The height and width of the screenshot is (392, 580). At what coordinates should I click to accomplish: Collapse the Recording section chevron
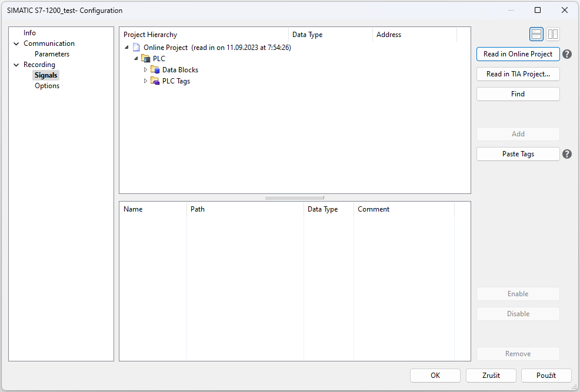coord(16,65)
